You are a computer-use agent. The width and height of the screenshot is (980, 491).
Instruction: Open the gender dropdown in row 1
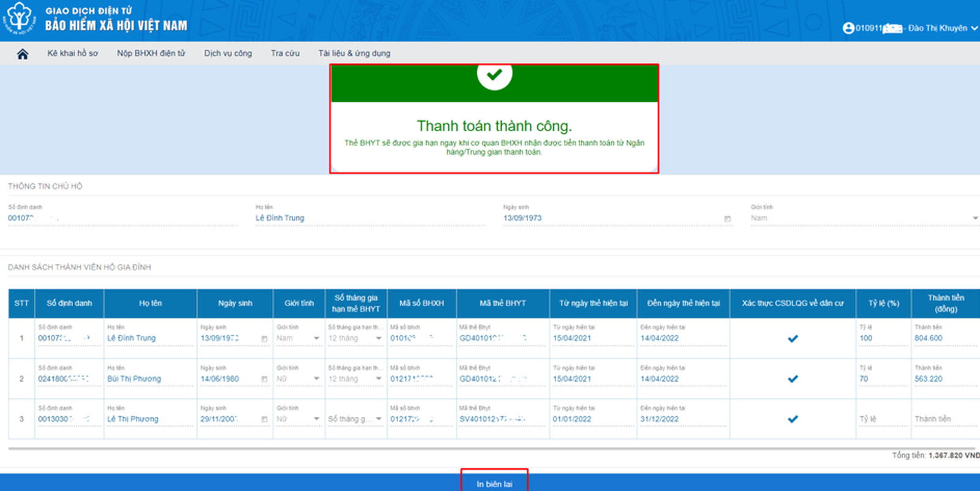(x=316, y=338)
